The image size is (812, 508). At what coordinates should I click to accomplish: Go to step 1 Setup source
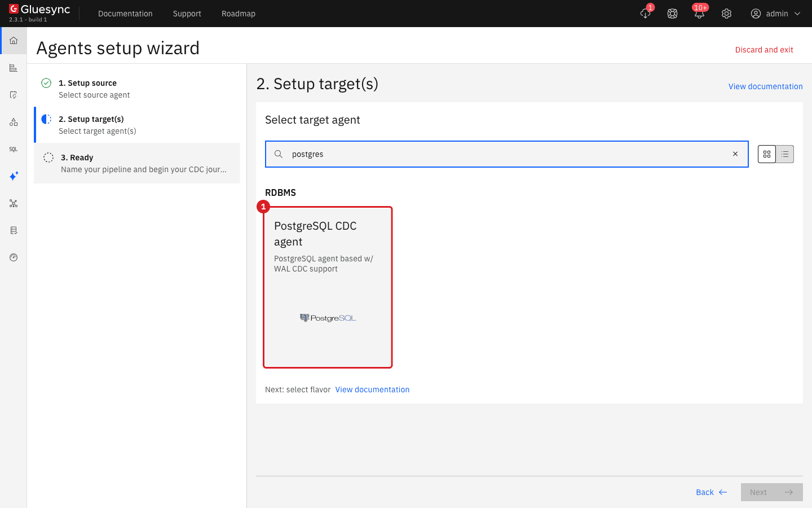[x=137, y=89]
